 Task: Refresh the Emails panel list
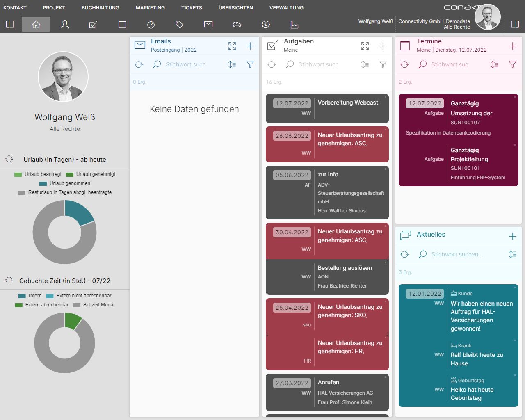coord(139,64)
